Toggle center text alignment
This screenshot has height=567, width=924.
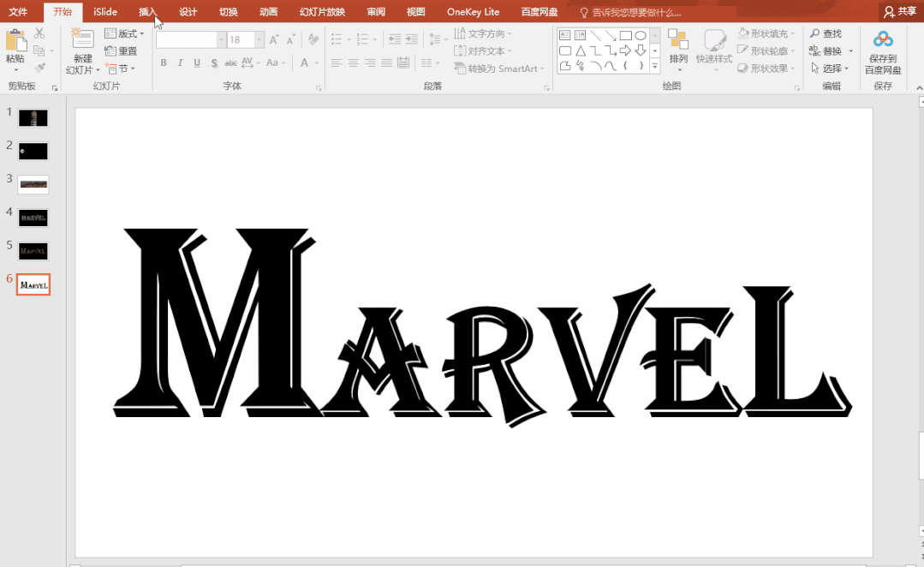(353, 63)
